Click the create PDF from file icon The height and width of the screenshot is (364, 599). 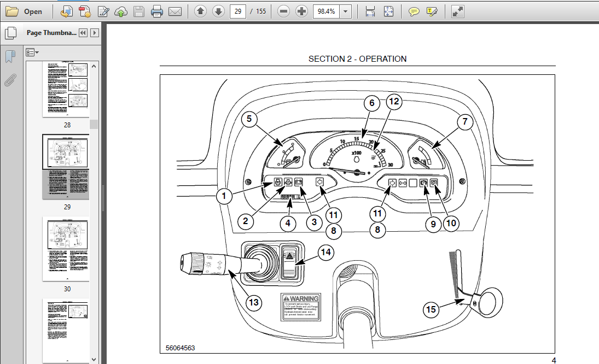[67, 11]
